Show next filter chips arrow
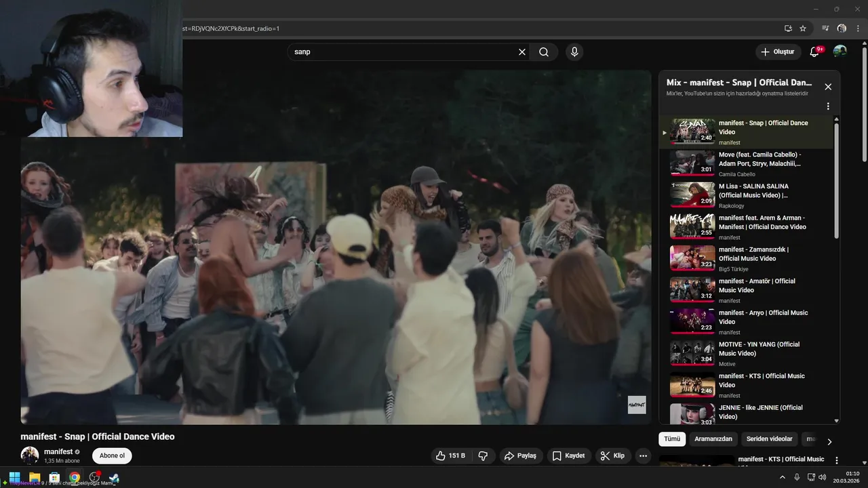Image resolution: width=868 pixels, height=488 pixels. coord(829,442)
